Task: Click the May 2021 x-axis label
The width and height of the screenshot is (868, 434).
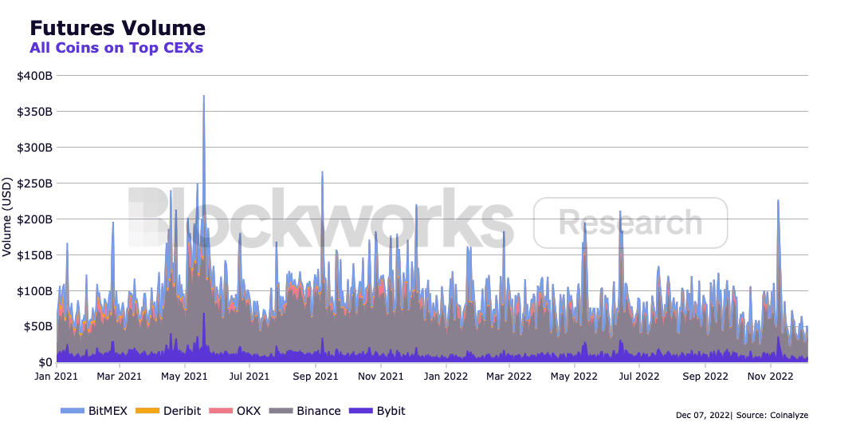Action: 184,377
